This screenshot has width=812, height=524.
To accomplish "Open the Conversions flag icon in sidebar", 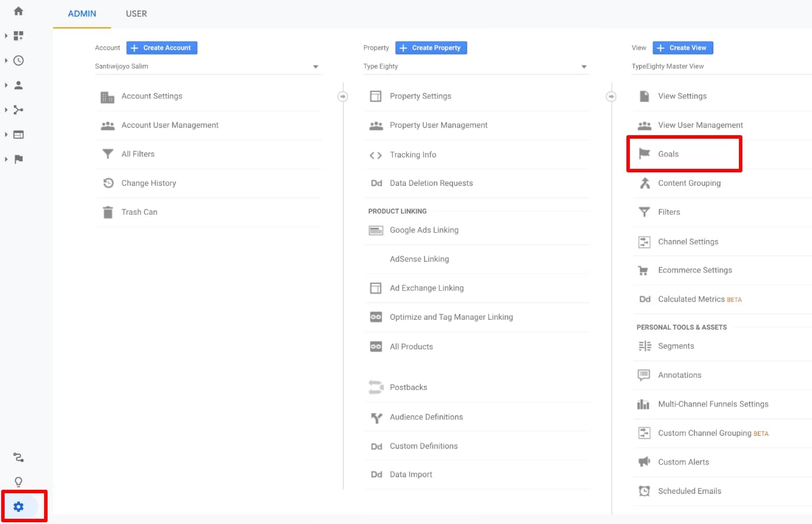I will [19, 159].
